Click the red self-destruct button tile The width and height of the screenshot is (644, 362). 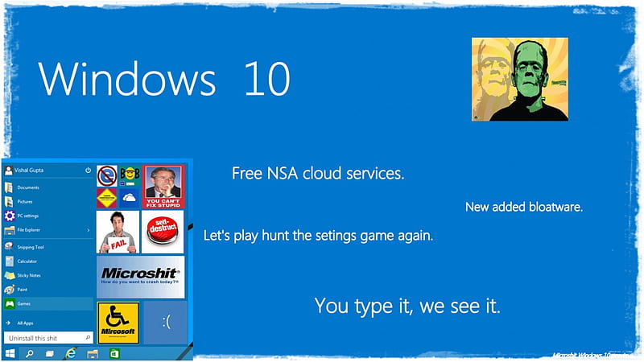(163, 232)
